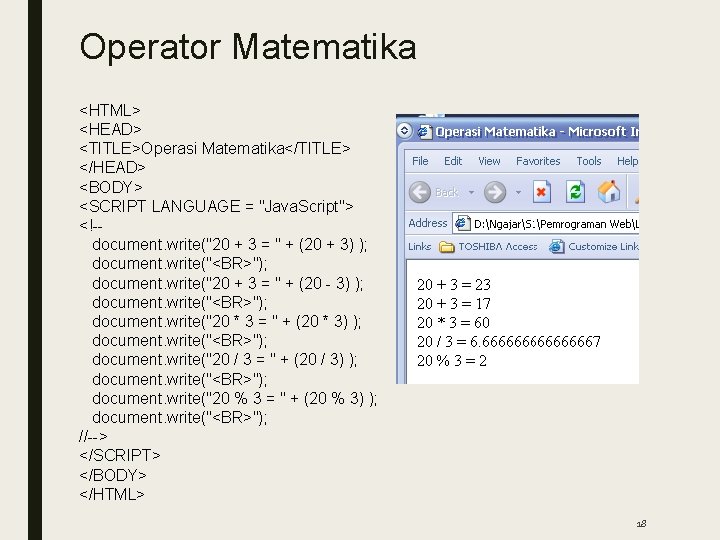This screenshot has width=720, height=540.
Task: Click the code line containing '(20 % 3)'
Action: 234,398
